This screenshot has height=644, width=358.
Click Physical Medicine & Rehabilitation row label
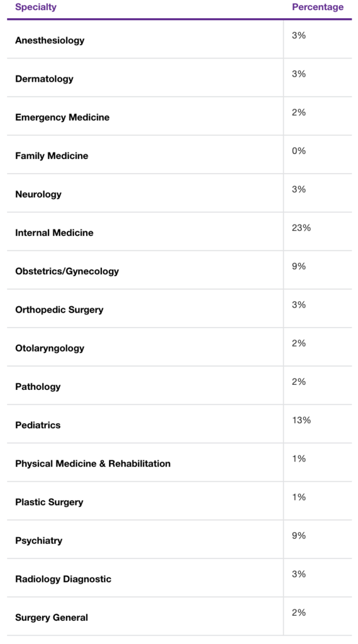click(93, 464)
